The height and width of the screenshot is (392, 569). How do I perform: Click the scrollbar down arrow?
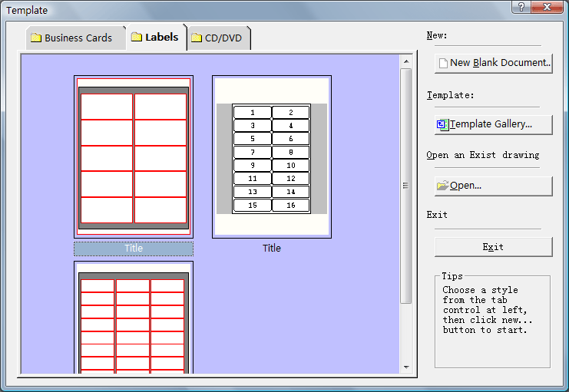406,367
